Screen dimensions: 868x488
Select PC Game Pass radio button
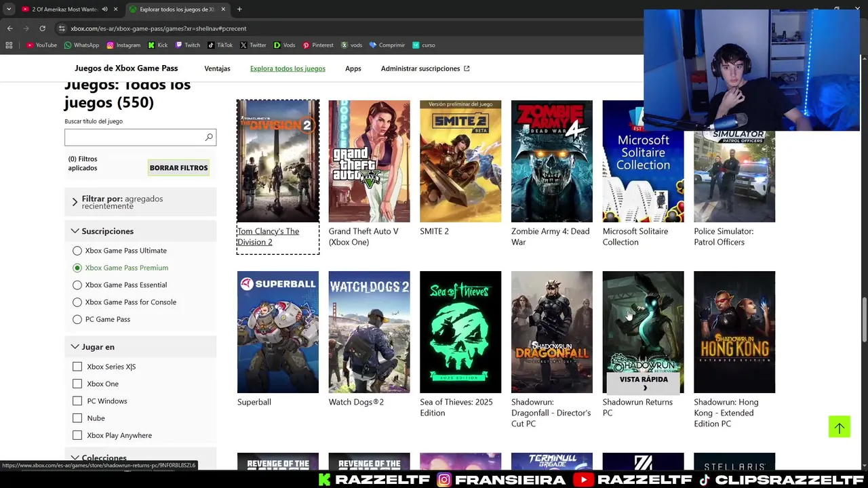pos(77,319)
